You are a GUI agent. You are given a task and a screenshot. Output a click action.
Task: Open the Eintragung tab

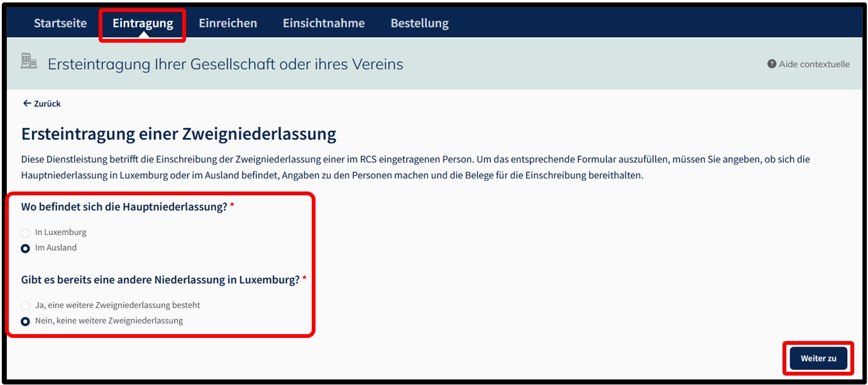[x=143, y=23]
